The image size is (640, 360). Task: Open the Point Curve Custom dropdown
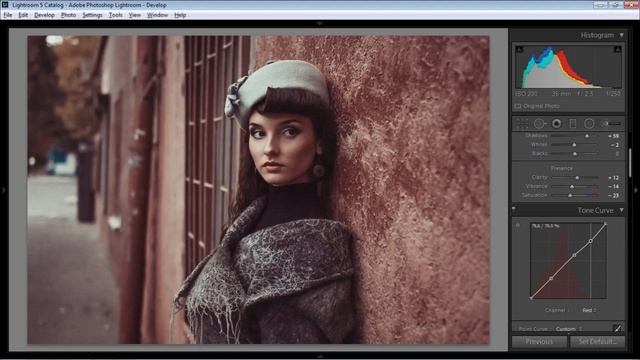click(x=568, y=329)
